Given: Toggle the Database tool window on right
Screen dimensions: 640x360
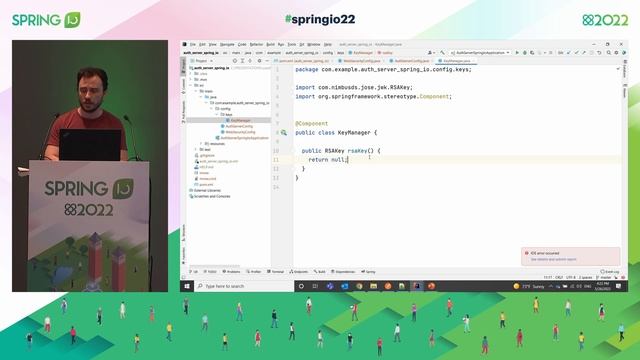Looking at the screenshot, I should [624, 69].
